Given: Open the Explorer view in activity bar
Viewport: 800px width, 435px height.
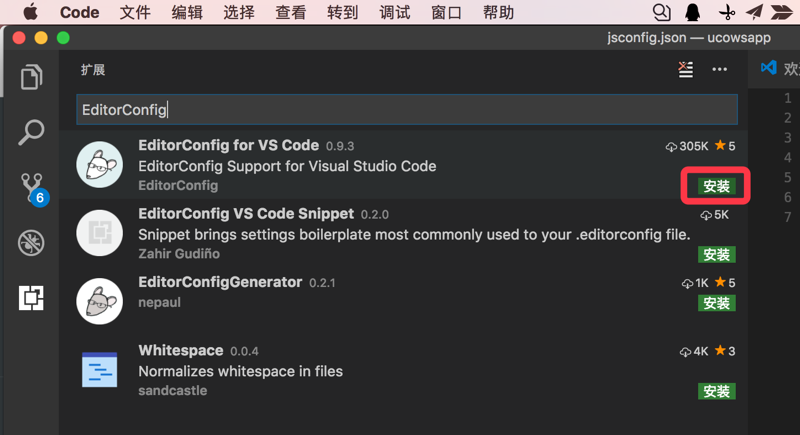Looking at the screenshot, I should 32,76.
